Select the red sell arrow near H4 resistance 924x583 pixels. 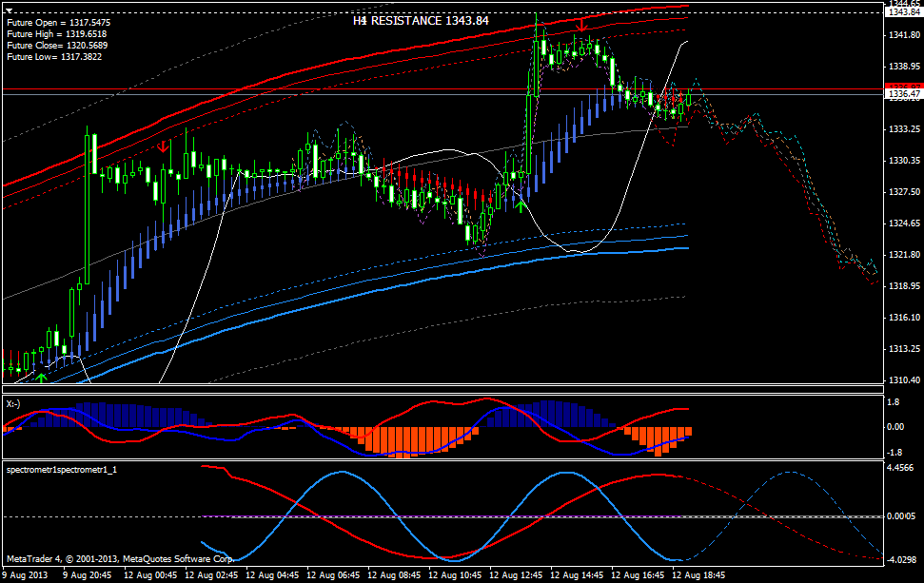tap(581, 25)
